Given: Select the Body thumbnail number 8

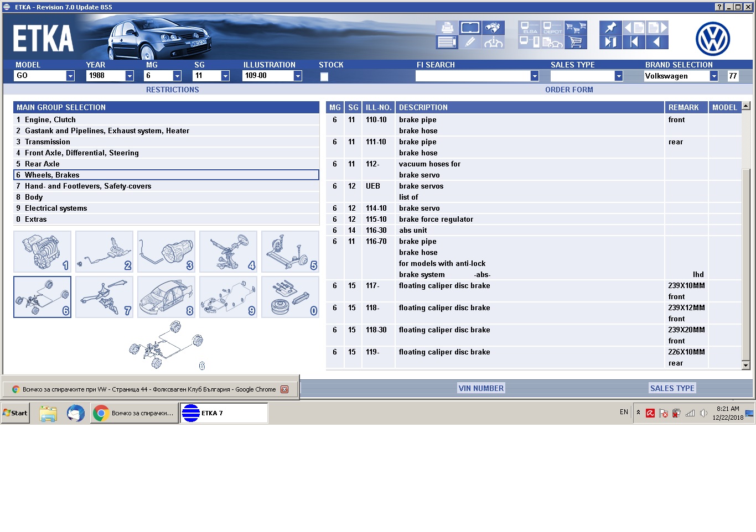Looking at the screenshot, I should point(166,297).
